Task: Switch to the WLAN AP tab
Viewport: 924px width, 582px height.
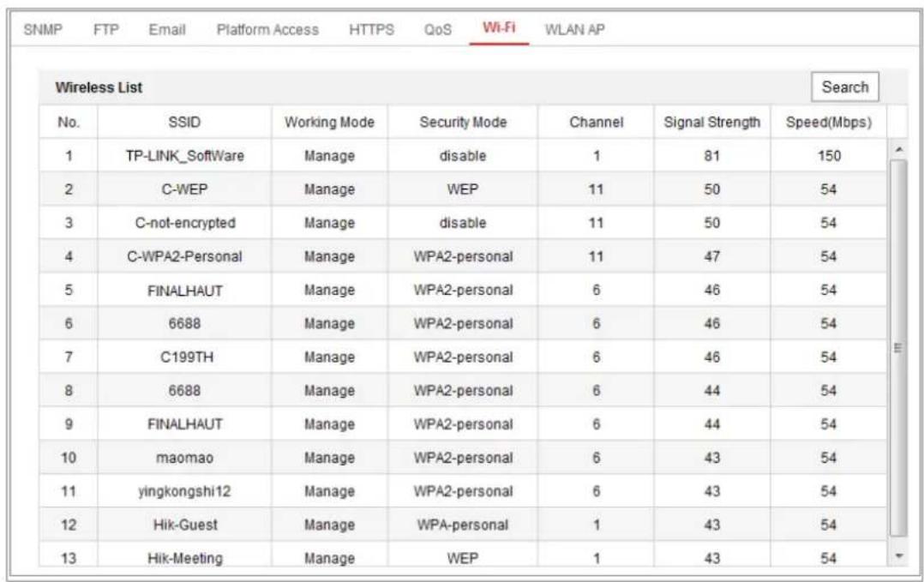Action: (574, 29)
